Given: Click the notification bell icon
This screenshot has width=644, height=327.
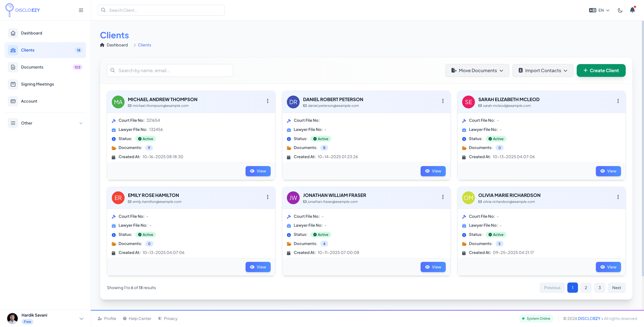Looking at the screenshot, I should click(x=632, y=10).
